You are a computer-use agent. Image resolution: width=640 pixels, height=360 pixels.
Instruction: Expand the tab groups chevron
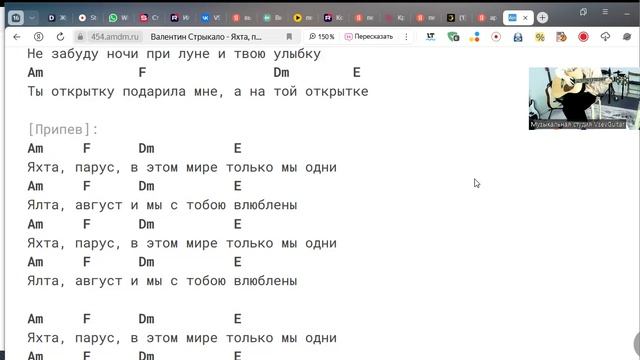32,18
